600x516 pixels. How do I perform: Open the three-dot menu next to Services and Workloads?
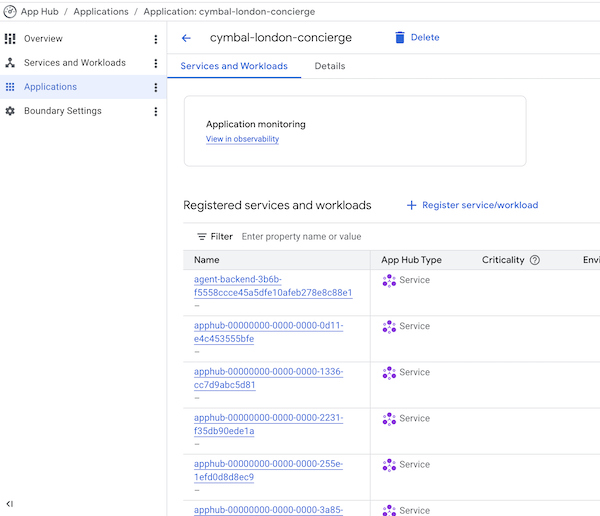click(x=155, y=63)
